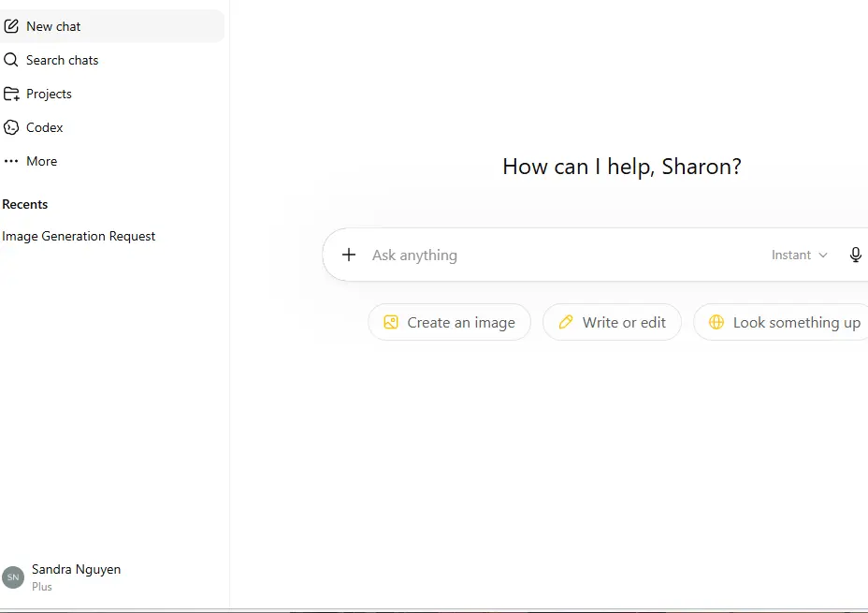Click the plus attach icon in prompt box
The width and height of the screenshot is (868, 613).
(x=349, y=255)
